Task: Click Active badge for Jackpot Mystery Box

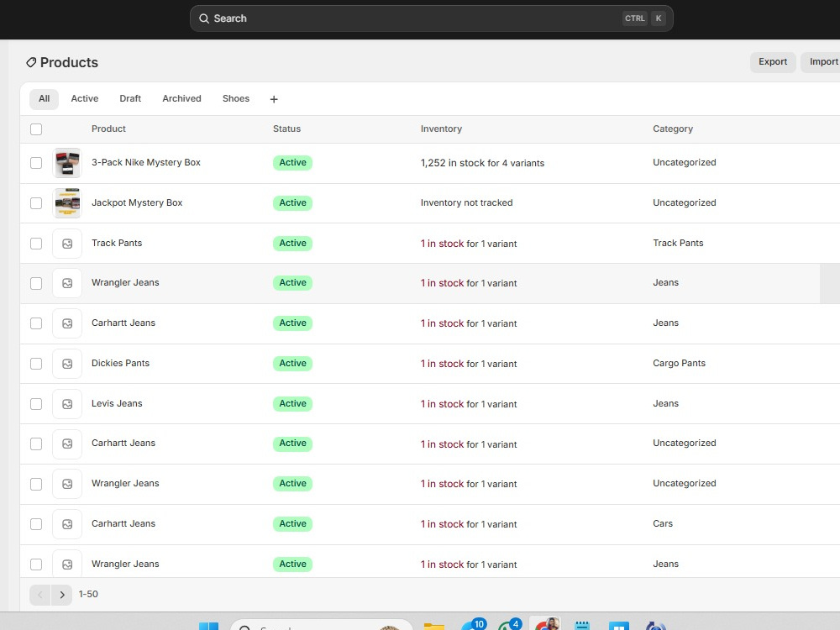Action: coord(292,202)
